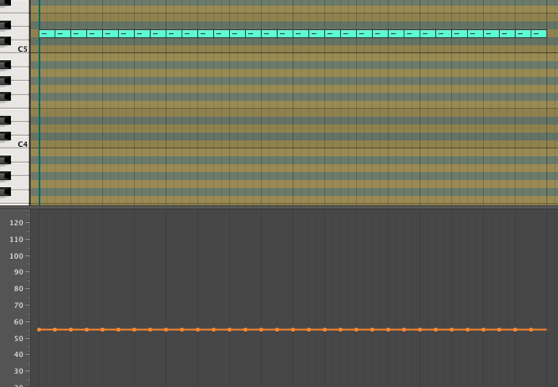Click the 110 velocity scale label
This screenshot has height=387, width=558.
coord(16,239)
